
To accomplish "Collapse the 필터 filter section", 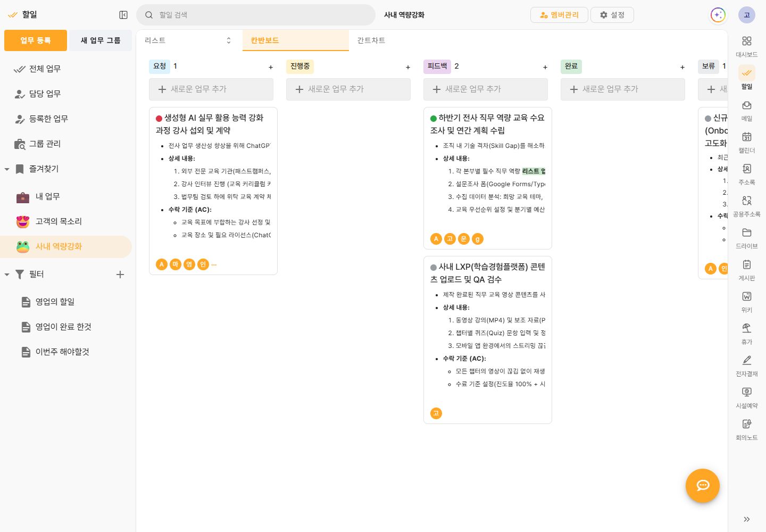I will click(x=7, y=275).
